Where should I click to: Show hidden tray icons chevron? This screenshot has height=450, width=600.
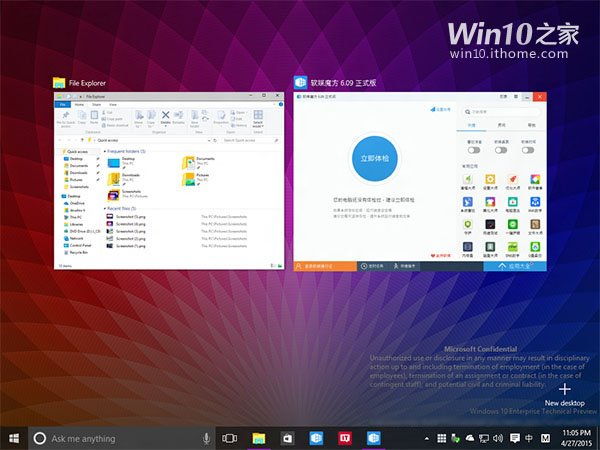coord(427,439)
